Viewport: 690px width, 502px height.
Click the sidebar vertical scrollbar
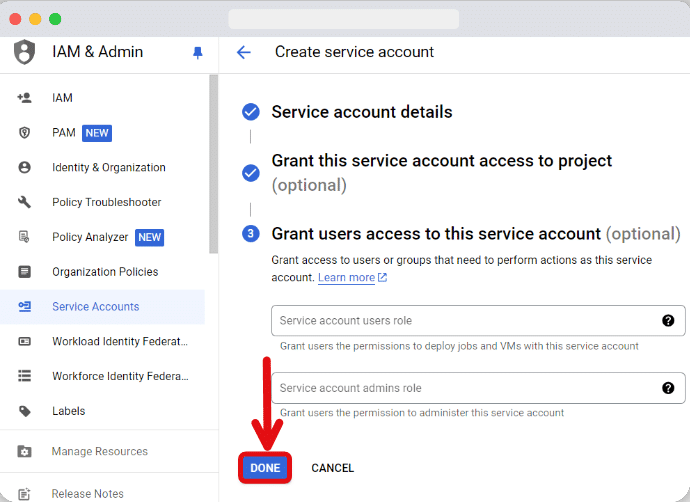tap(213, 164)
